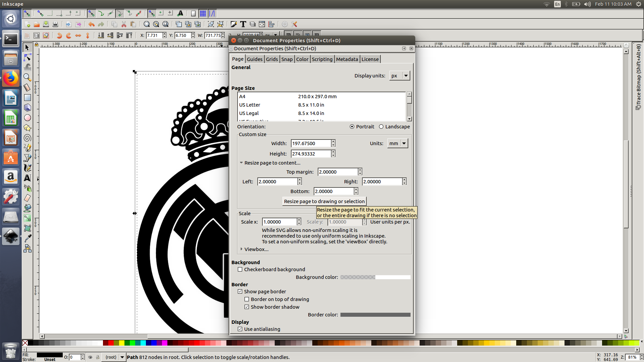The width and height of the screenshot is (644, 362).
Task: Open the sound volume indicator
Action: coord(587,4)
